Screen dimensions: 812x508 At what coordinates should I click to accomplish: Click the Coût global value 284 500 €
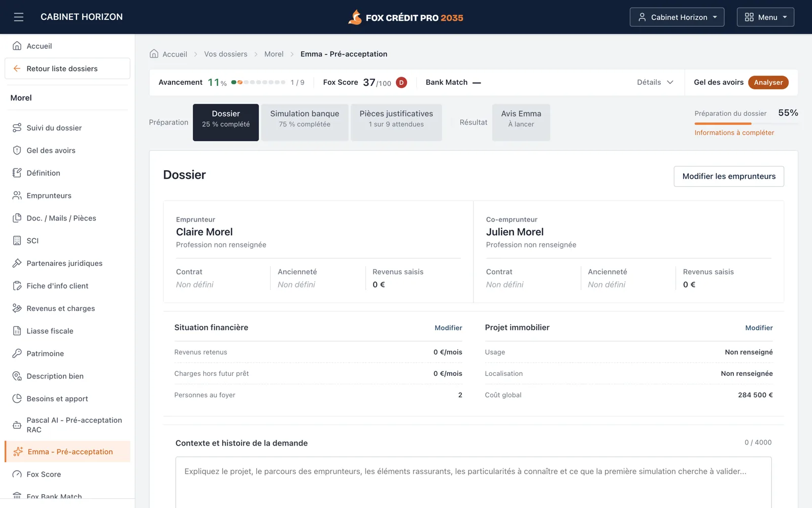pos(755,395)
